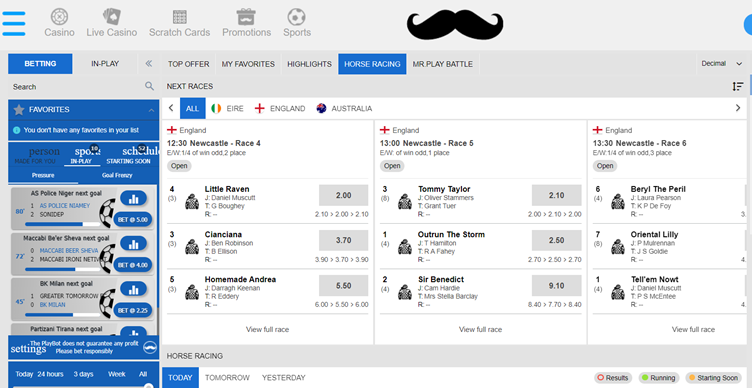Open the Decimal odds format dropdown
This screenshot has width=752, height=388.
(x=721, y=64)
